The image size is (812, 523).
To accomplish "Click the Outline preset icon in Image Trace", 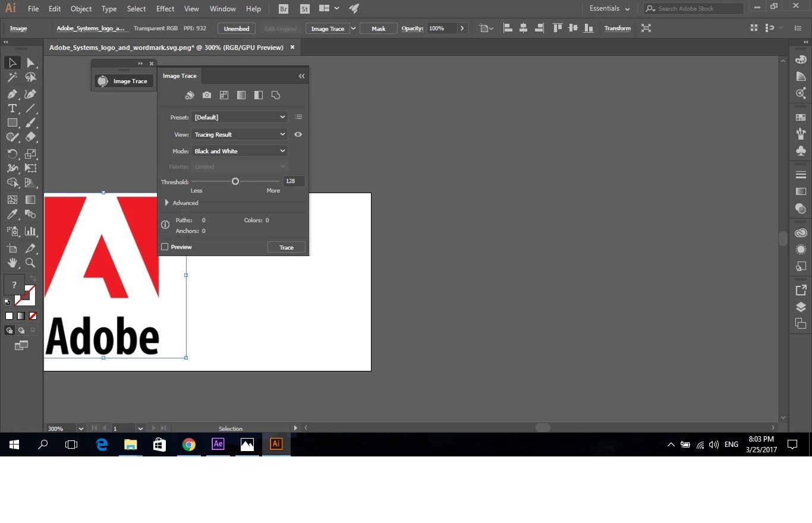I will click(276, 95).
